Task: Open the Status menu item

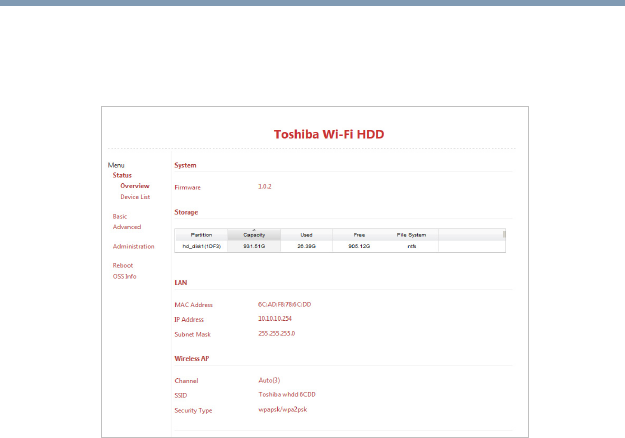Action: (x=122, y=175)
